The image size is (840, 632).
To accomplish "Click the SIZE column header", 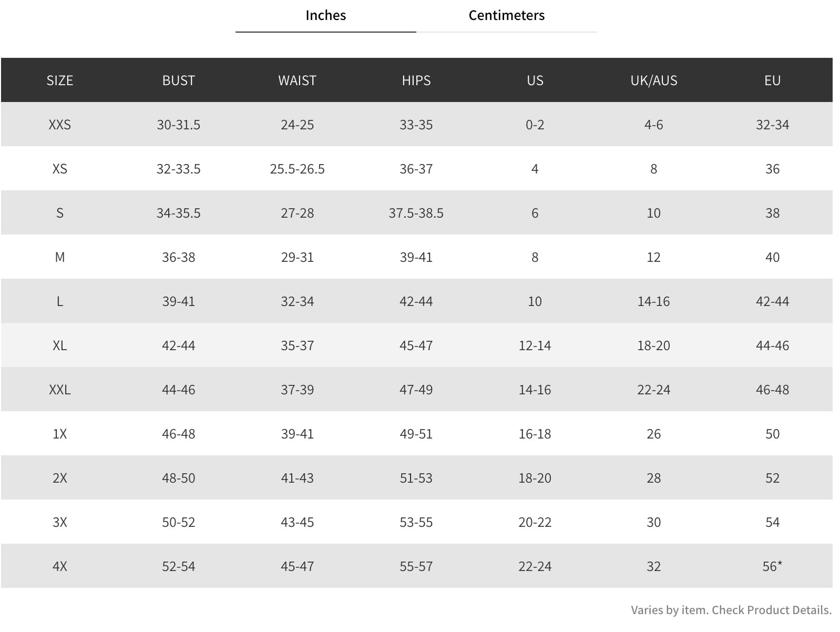I will (60, 80).
